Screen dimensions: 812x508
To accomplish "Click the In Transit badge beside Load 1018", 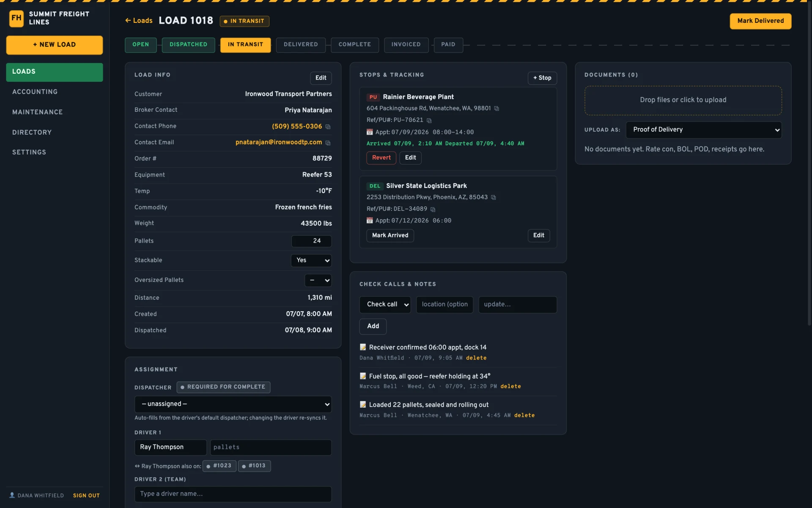I will point(244,21).
